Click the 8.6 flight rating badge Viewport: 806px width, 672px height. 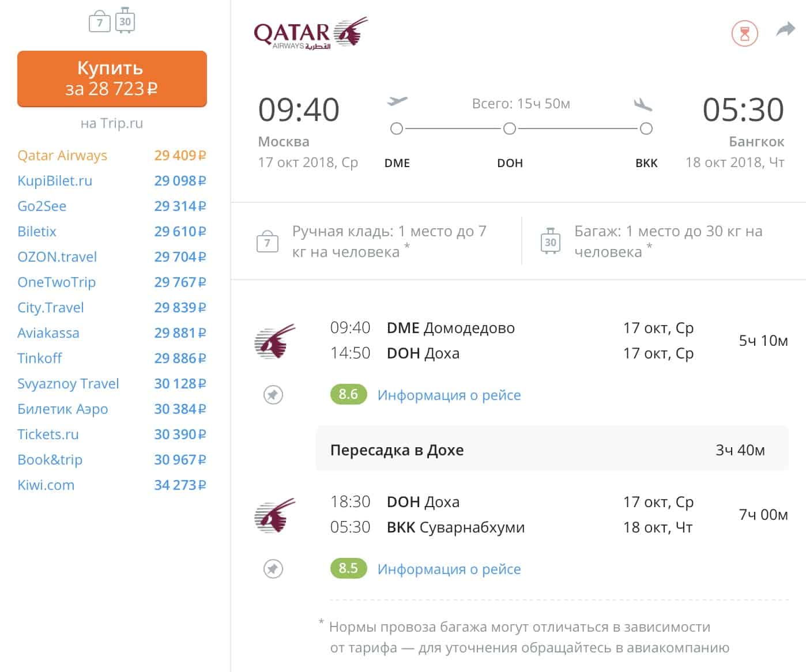click(348, 395)
